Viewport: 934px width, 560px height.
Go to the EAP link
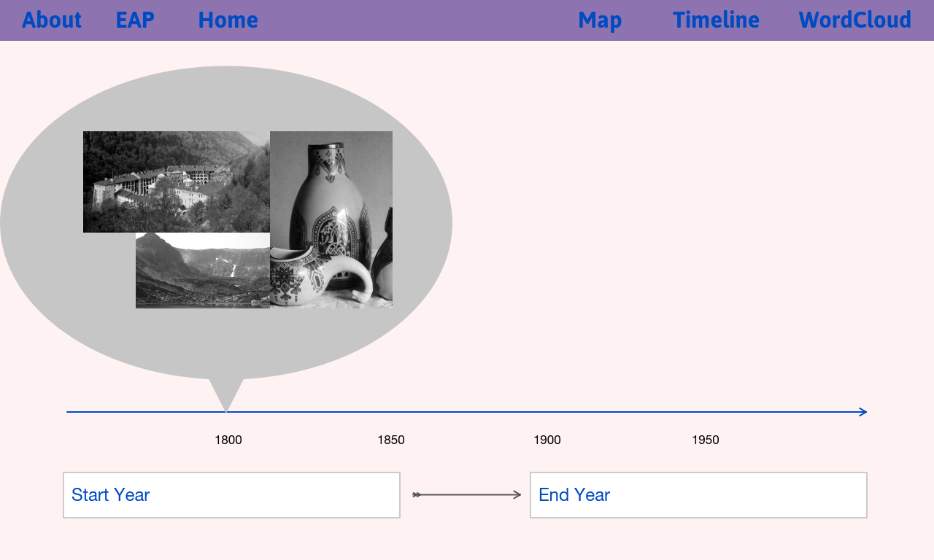click(x=135, y=20)
